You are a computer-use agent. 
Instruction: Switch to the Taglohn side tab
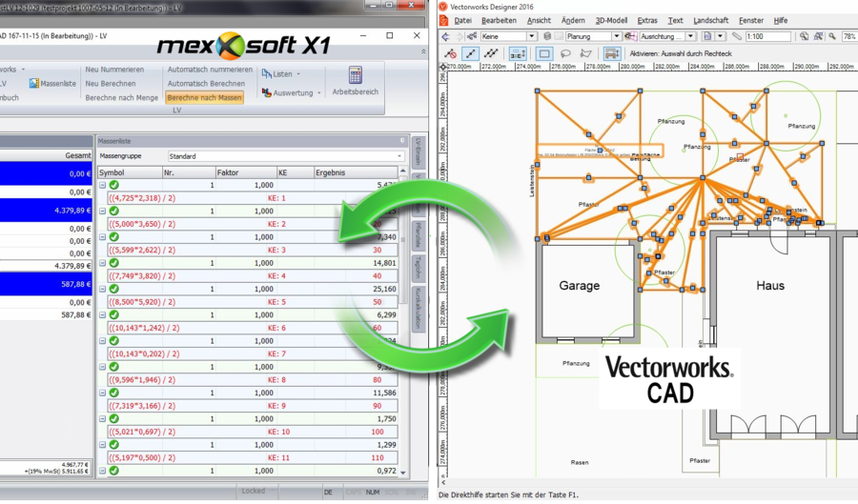pos(418,267)
